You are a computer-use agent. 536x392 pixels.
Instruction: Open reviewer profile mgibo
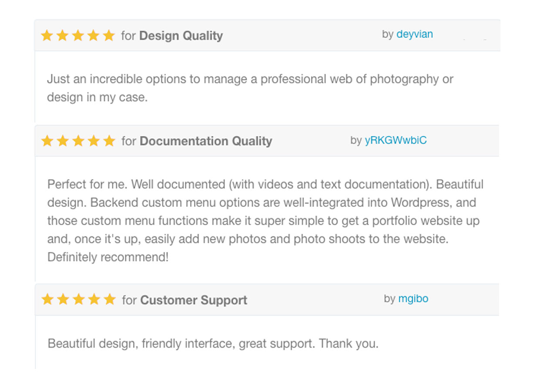tap(413, 299)
